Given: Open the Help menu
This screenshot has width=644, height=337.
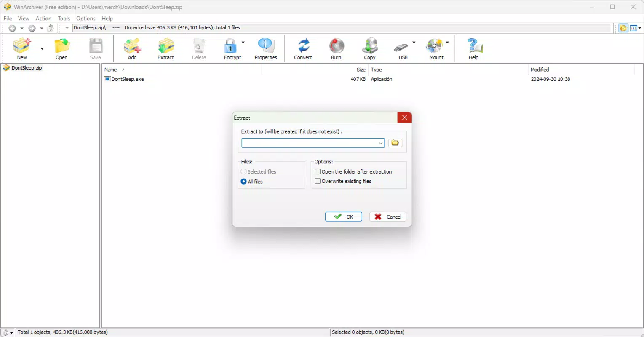Looking at the screenshot, I should 107,19.
